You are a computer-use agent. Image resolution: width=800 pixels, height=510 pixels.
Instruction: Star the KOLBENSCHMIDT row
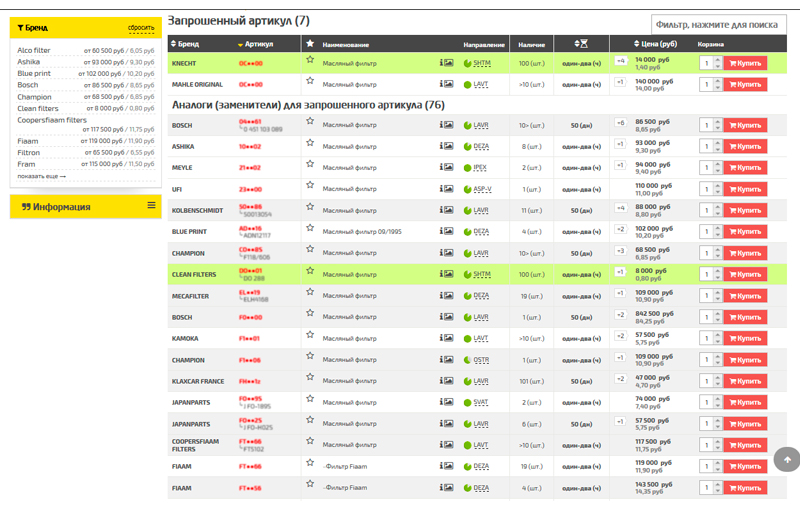pos(310,207)
